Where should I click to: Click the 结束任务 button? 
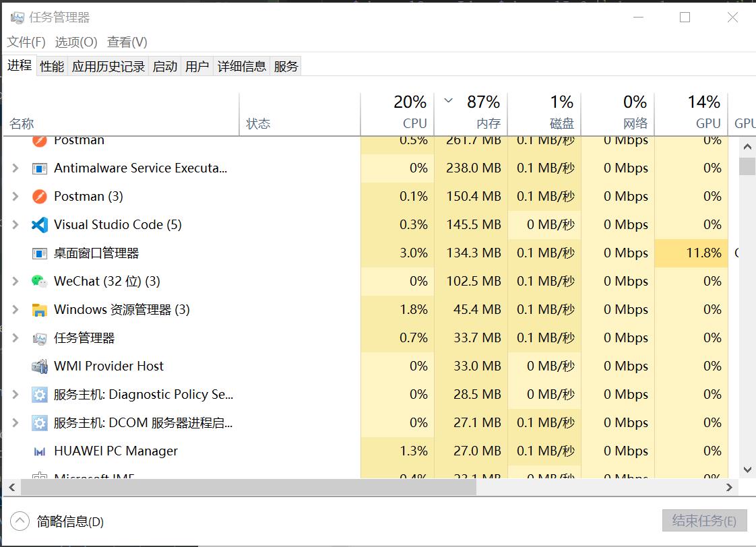(x=704, y=520)
